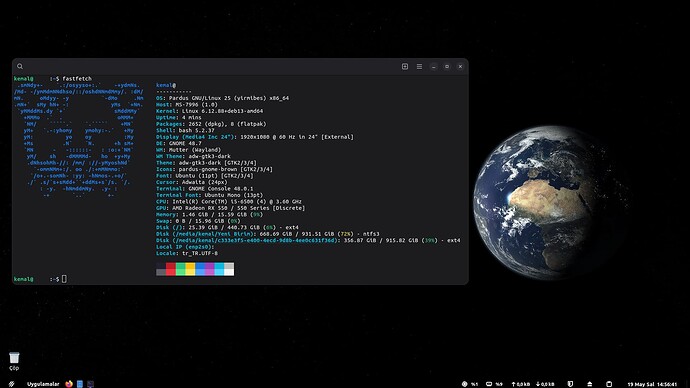This screenshot has width=690, height=388.
Task: Click the 'Swap: 0 B / 15.96 GiB' line
Action: click(198, 221)
